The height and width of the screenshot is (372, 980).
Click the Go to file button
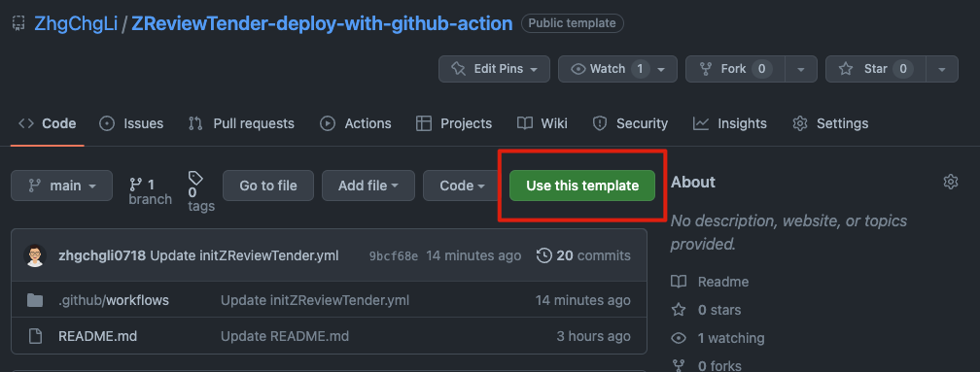268,186
